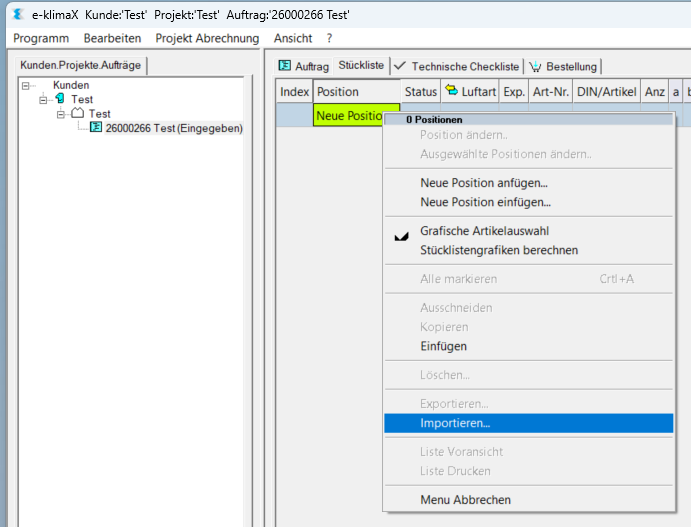Switch to the Auftrag tab
691x527 pixels.
304,67
